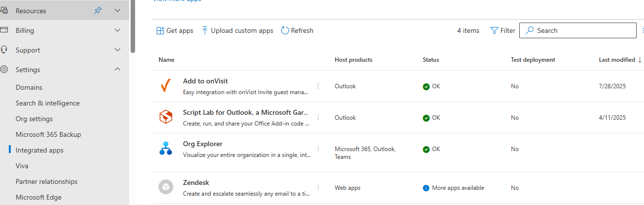This screenshot has width=644, height=205.
Task: Click 'More apps available' status text
Action: pyautogui.click(x=458, y=188)
